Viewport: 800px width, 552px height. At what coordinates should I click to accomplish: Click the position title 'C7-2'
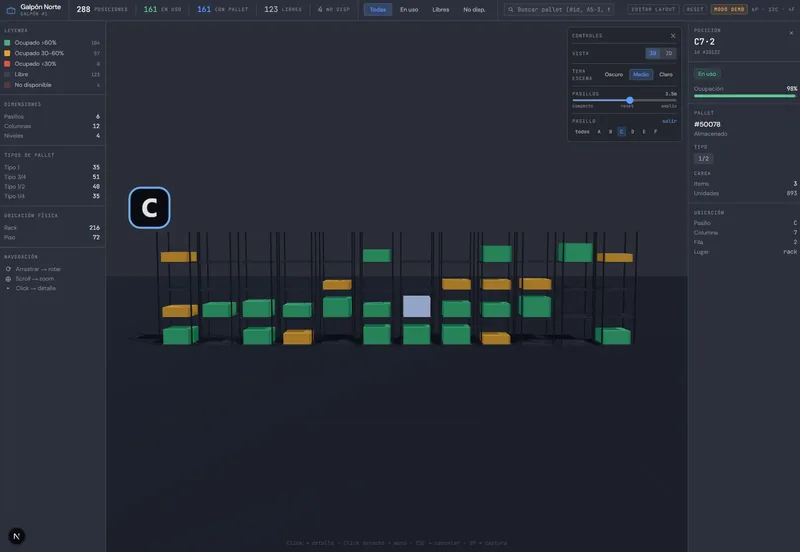tap(704, 42)
